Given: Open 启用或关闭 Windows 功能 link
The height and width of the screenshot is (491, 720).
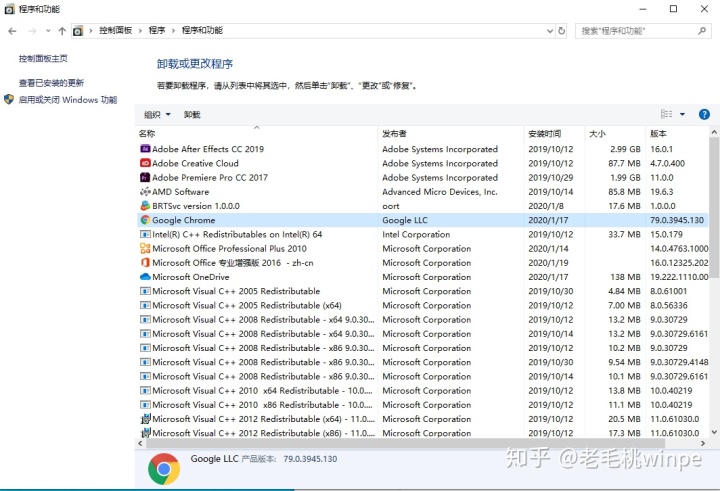Looking at the screenshot, I should coord(68,100).
